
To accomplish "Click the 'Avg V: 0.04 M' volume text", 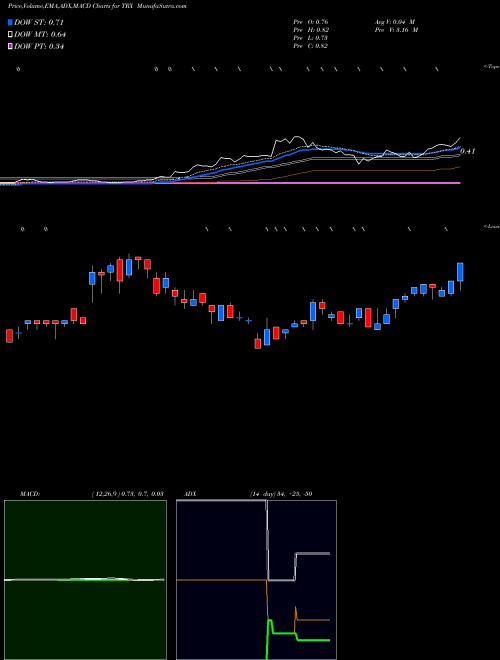I will (395, 21).
